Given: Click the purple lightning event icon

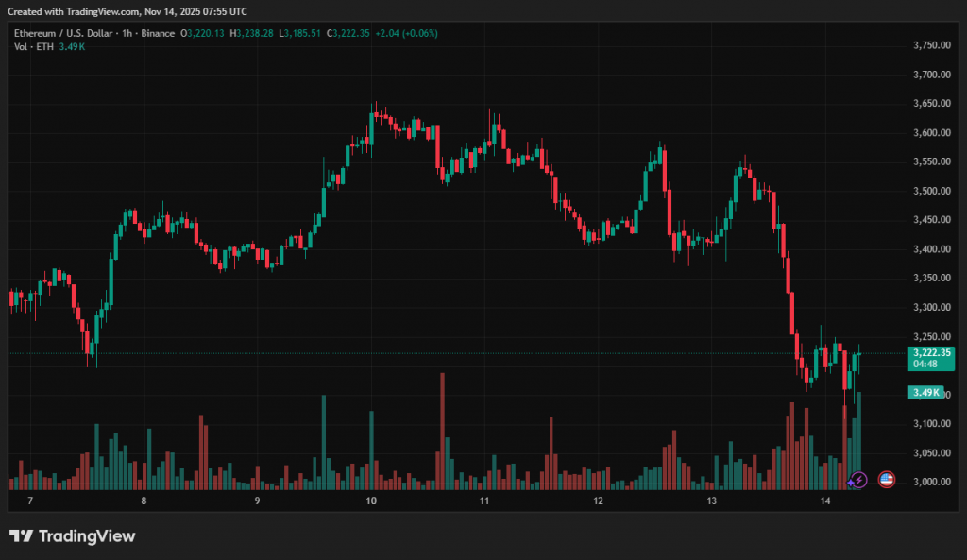Looking at the screenshot, I should [857, 480].
